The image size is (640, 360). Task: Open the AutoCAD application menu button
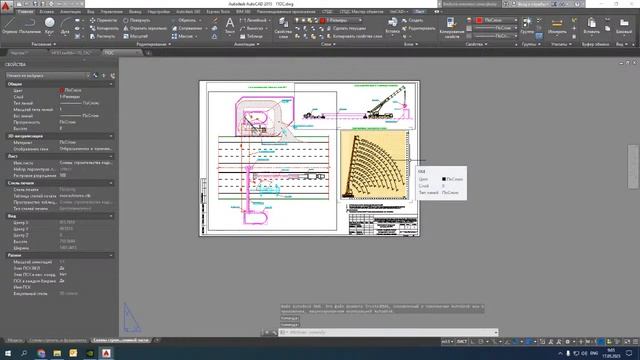[6, 7]
